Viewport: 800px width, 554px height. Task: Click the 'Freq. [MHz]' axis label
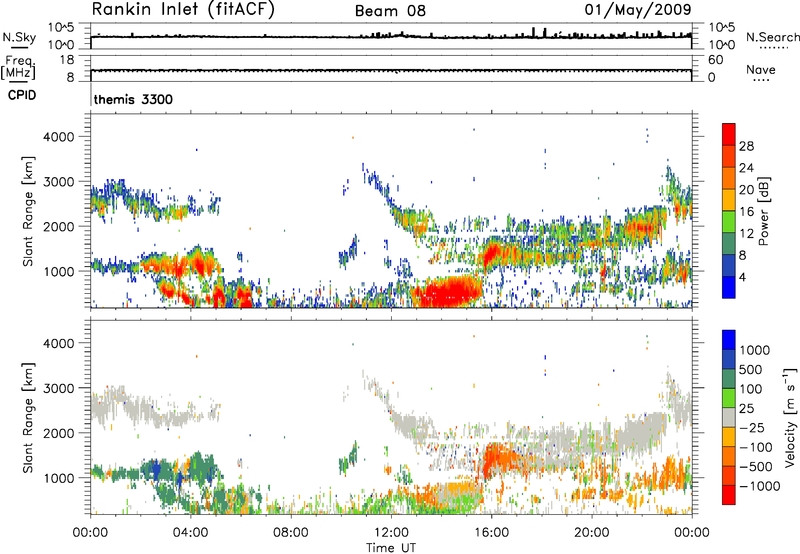18,68
